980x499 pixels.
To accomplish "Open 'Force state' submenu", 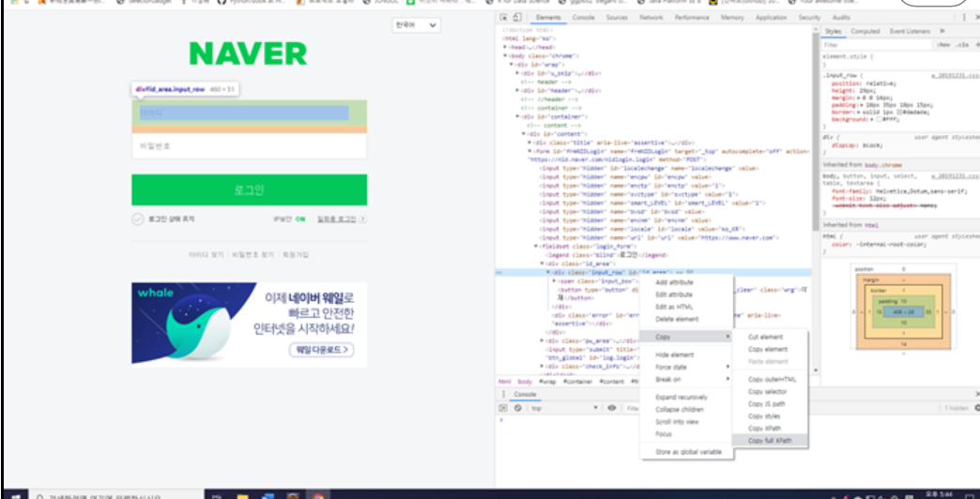I will [x=686, y=368].
